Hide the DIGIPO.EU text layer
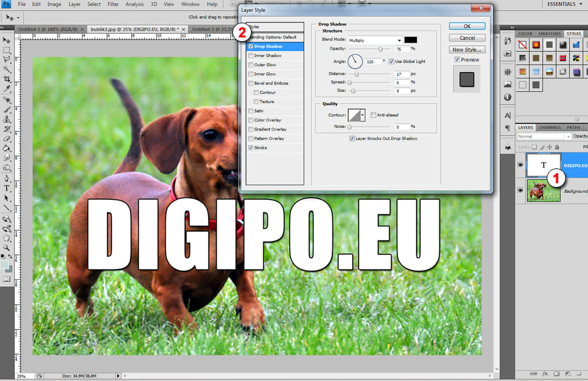 tap(521, 165)
